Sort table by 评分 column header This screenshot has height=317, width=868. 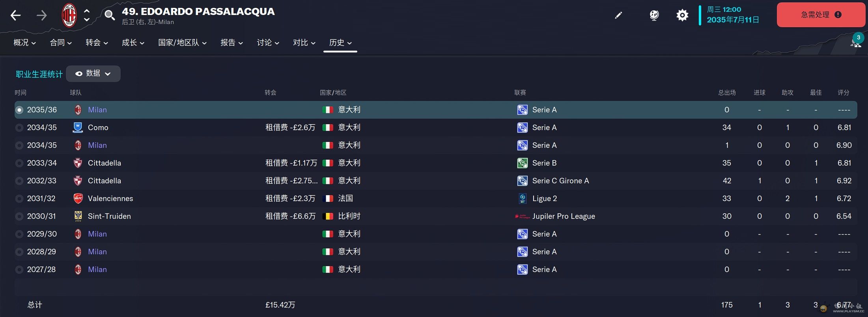click(844, 93)
